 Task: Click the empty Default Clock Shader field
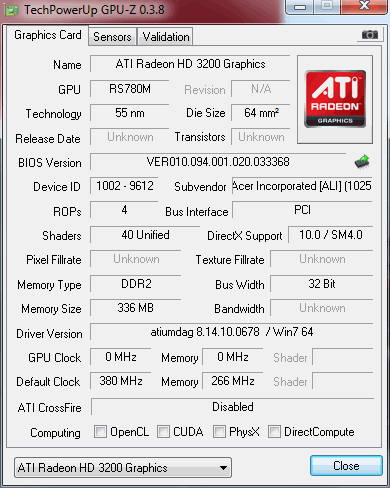coord(343,381)
